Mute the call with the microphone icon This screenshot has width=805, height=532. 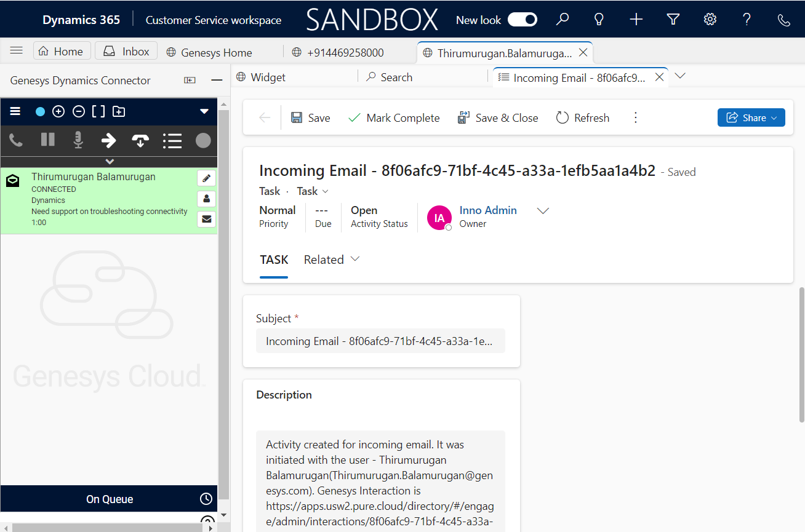78,140
